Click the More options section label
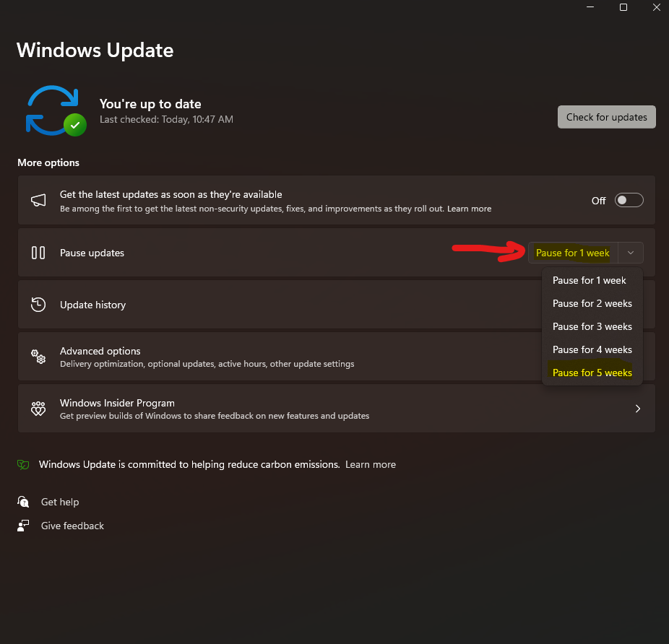This screenshot has height=644, width=669. [x=48, y=162]
